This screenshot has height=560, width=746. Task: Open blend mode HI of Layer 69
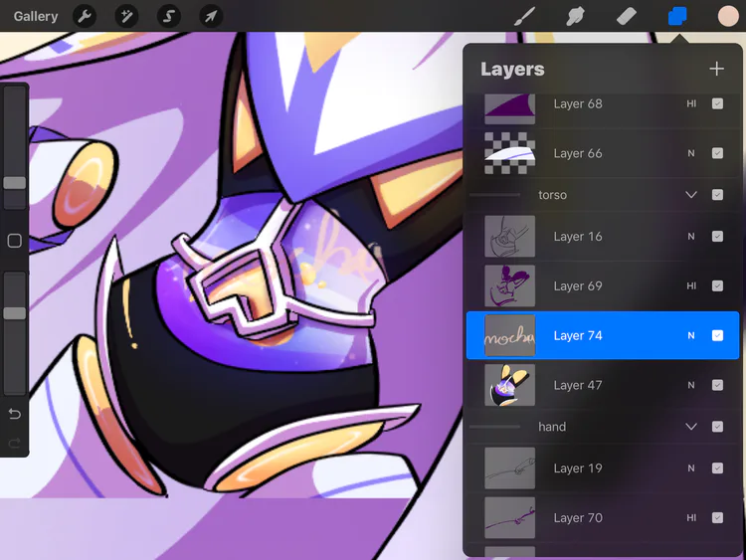[691, 285]
